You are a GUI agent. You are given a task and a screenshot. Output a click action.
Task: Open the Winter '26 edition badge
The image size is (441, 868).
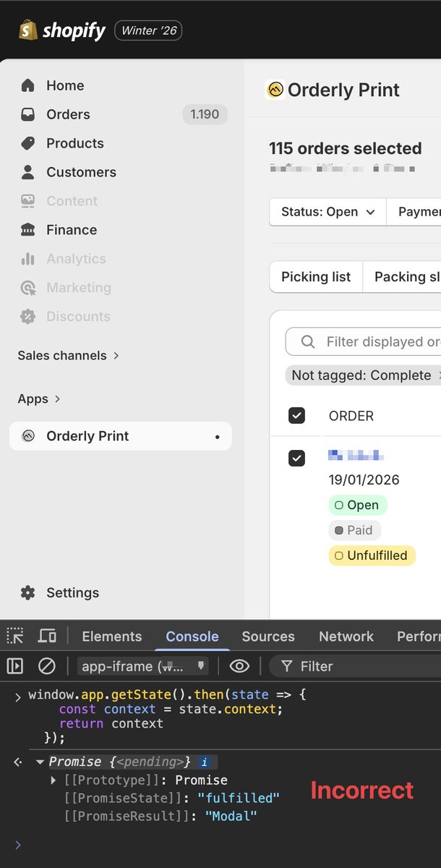point(147,30)
